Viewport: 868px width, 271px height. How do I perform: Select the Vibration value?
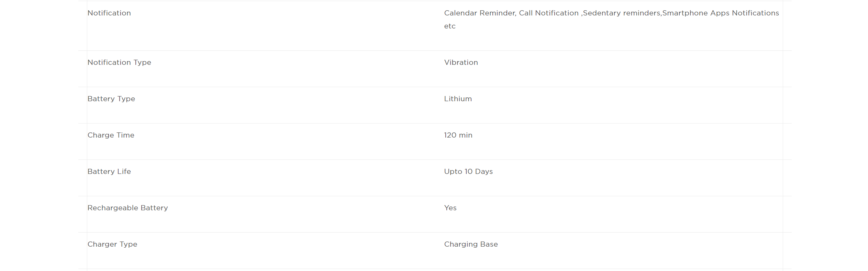tap(461, 62)
